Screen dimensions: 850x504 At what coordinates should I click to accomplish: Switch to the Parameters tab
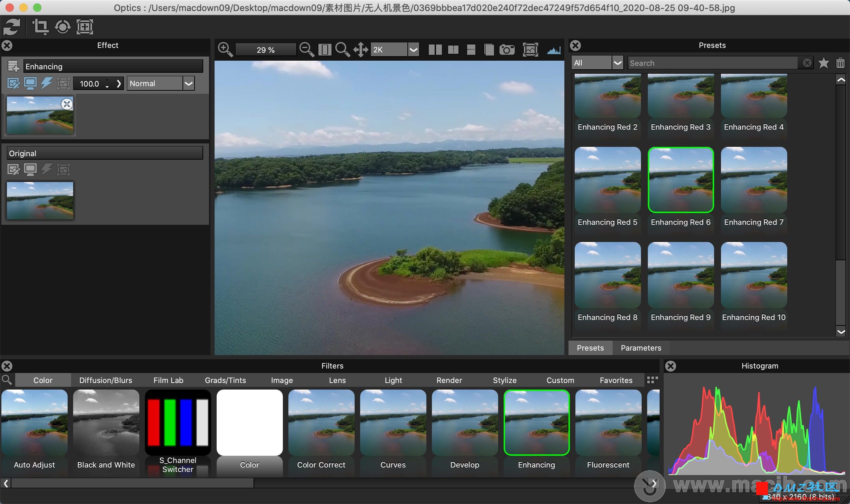tap(641, 348)
